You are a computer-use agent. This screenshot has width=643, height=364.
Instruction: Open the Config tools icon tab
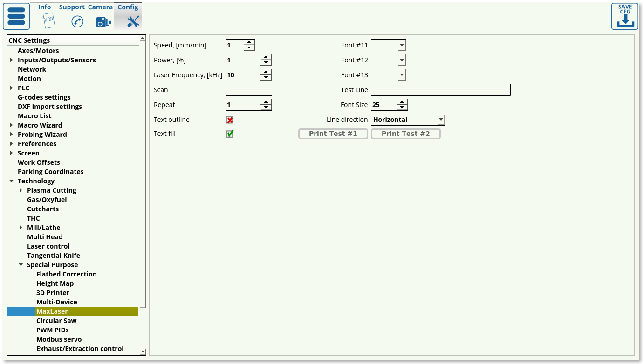click(133, 21)
